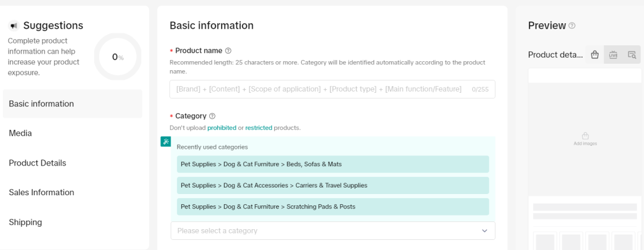Click the Suggestions megaphone icon
644x250 pixels.
14,26
